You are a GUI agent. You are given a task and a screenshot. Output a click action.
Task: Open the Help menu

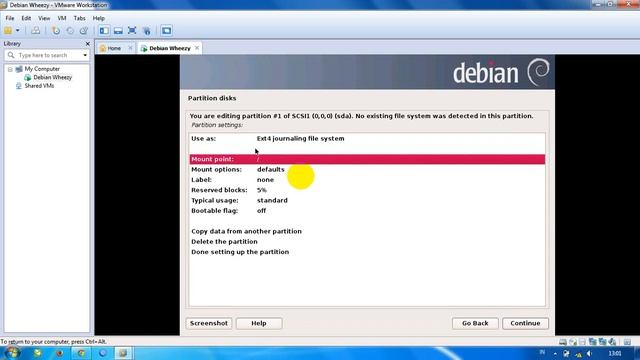[98, 18]
